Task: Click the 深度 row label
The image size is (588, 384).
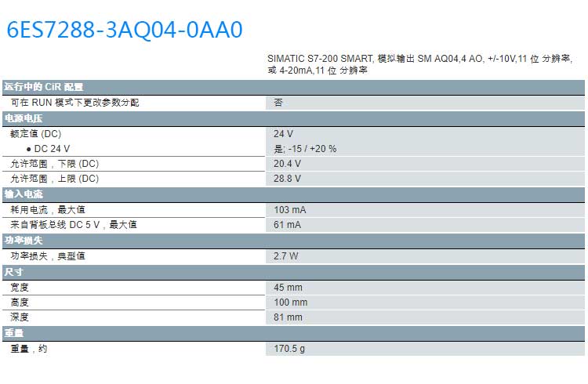Action: [20, 317]
